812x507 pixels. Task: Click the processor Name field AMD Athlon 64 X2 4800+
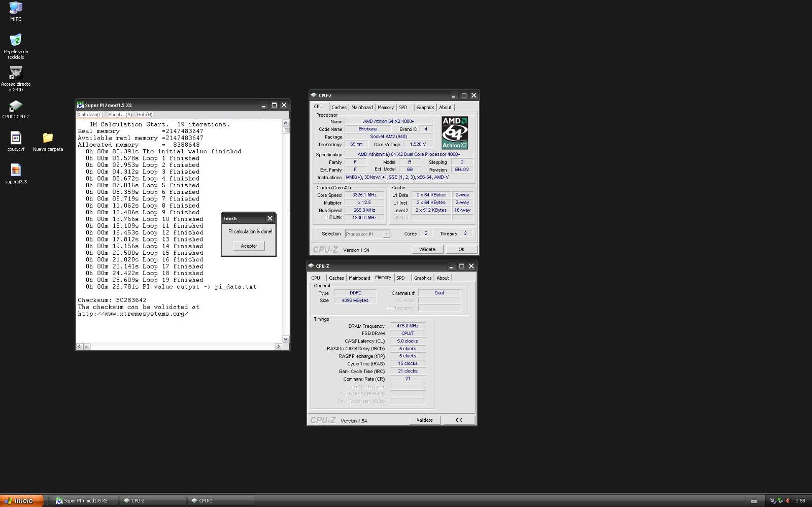389,121
